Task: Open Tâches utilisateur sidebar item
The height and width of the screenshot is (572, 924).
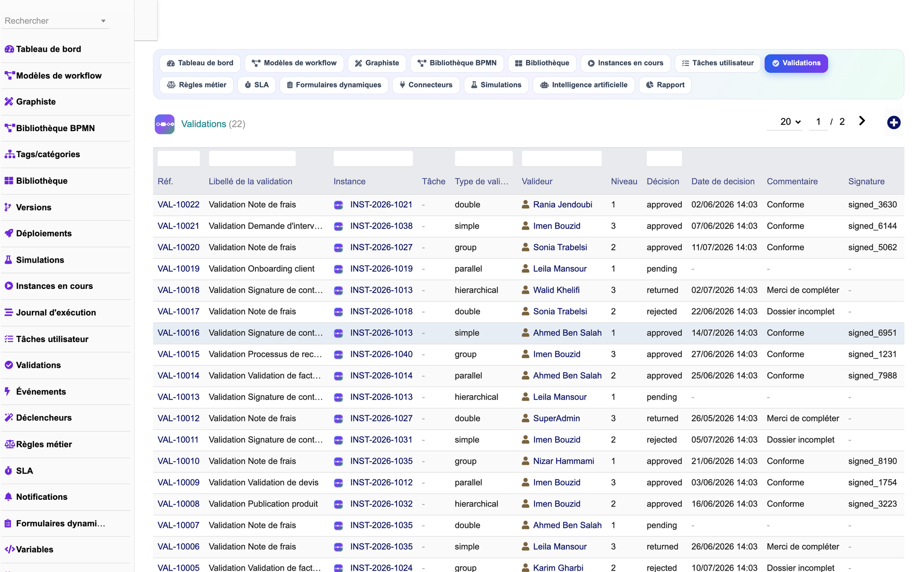Action: [47, 339]
